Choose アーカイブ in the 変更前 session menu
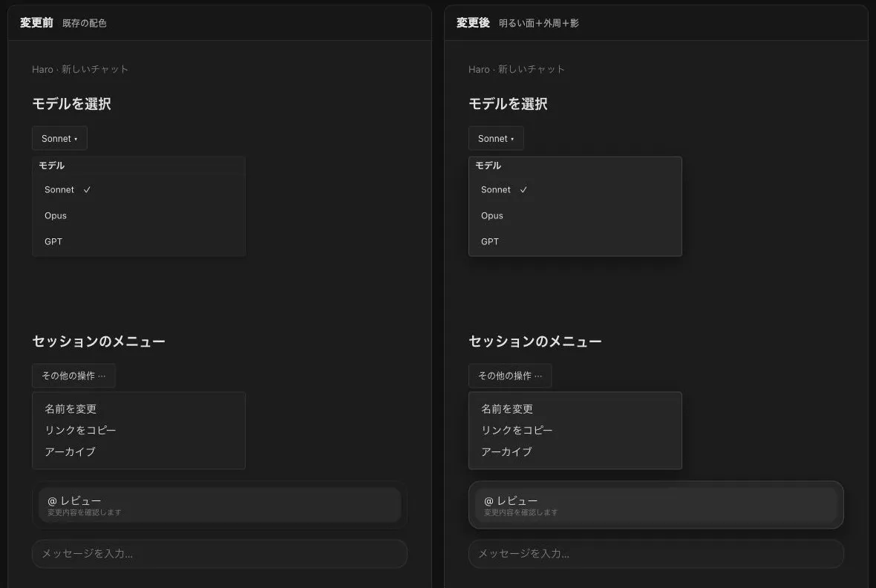Screen dimensions: 876x588 tap(139, 451)
